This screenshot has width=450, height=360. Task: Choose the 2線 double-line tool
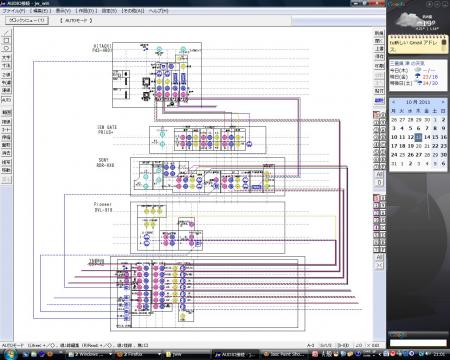(x=6, y=75)
